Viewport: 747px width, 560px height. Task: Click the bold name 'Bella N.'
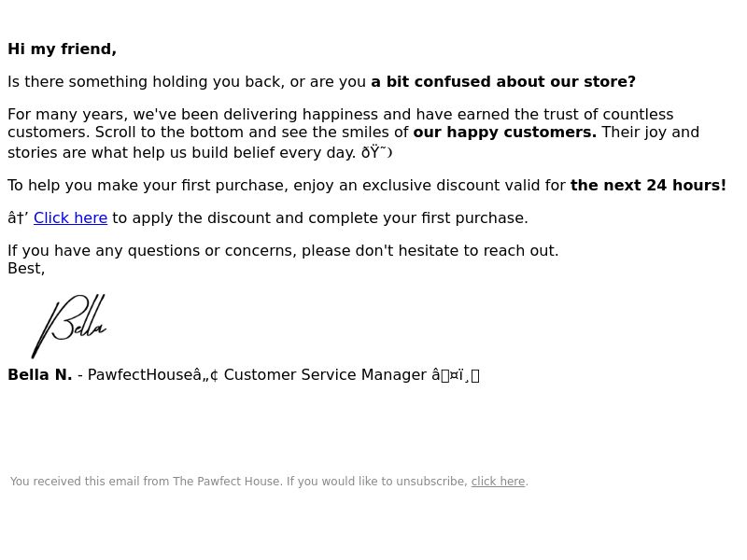40,375
